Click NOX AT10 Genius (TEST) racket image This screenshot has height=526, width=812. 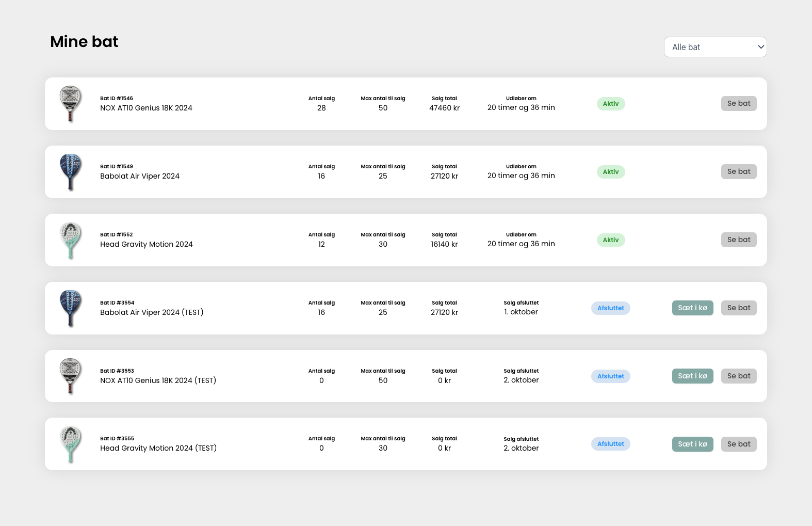pyautogui.click(x=70, y=376)
